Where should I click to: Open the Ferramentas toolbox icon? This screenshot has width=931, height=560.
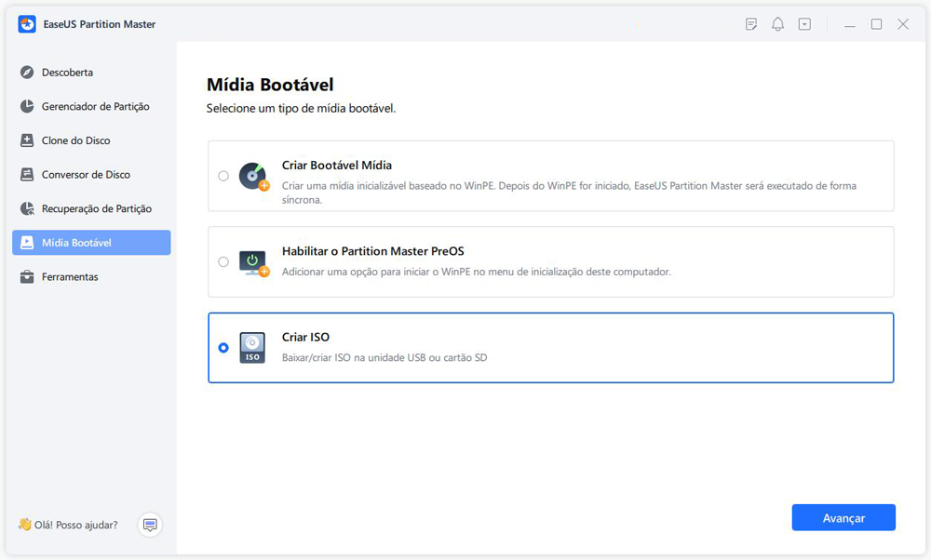click(x=27, y=277)
